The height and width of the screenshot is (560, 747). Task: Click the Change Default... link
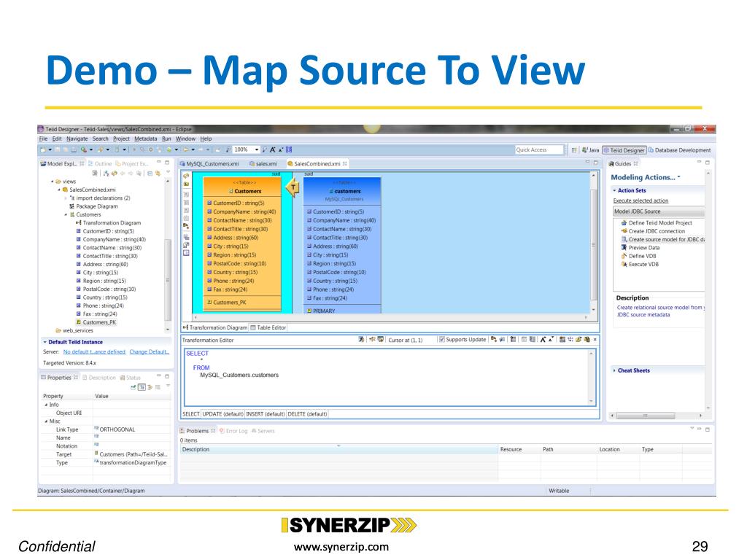coord(149,352)
